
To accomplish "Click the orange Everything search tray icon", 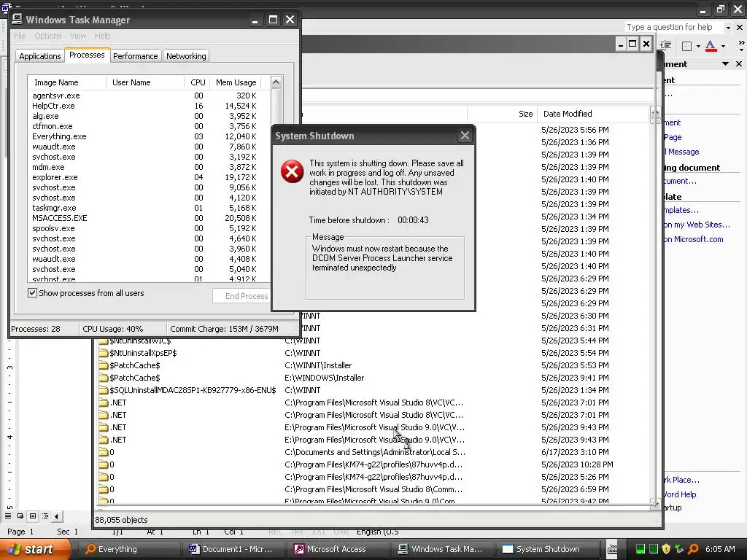I will [693, 549].
